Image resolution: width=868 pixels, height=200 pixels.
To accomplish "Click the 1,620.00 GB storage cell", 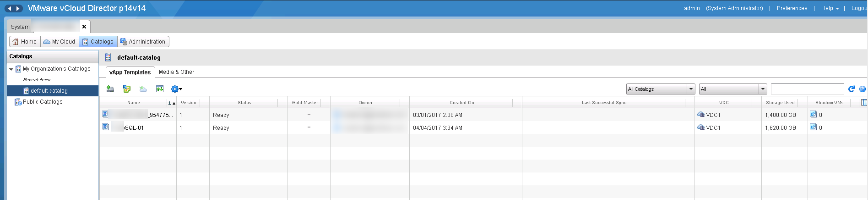I will point(781,128).
